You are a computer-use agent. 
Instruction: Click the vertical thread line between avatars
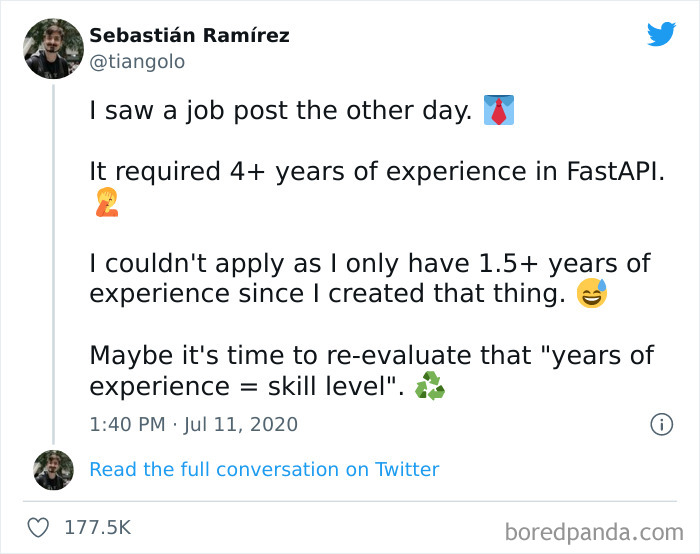pos(54,260)
